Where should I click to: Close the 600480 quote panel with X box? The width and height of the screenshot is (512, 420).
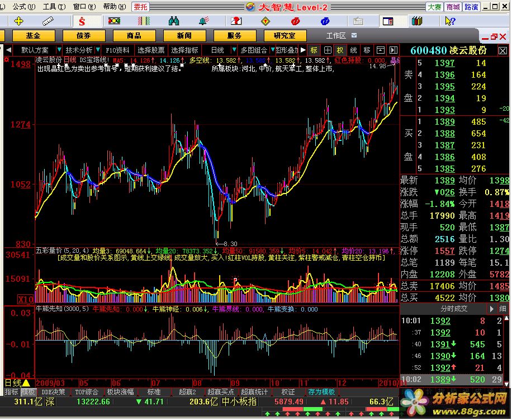(x=502, y=51)
